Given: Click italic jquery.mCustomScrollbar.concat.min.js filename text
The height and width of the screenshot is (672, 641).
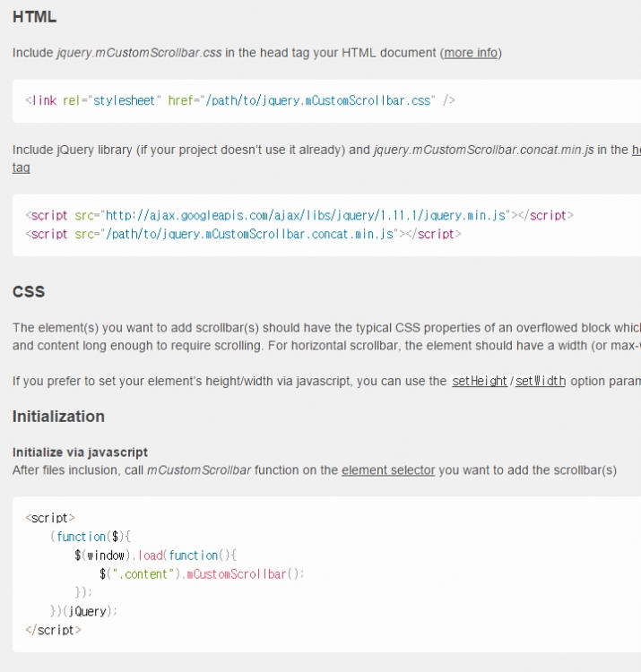Looking at the screenshot, I should [x=483, y=150].
